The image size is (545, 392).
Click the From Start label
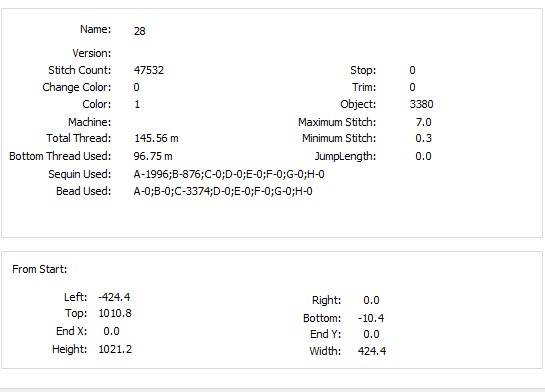(40, 269)
